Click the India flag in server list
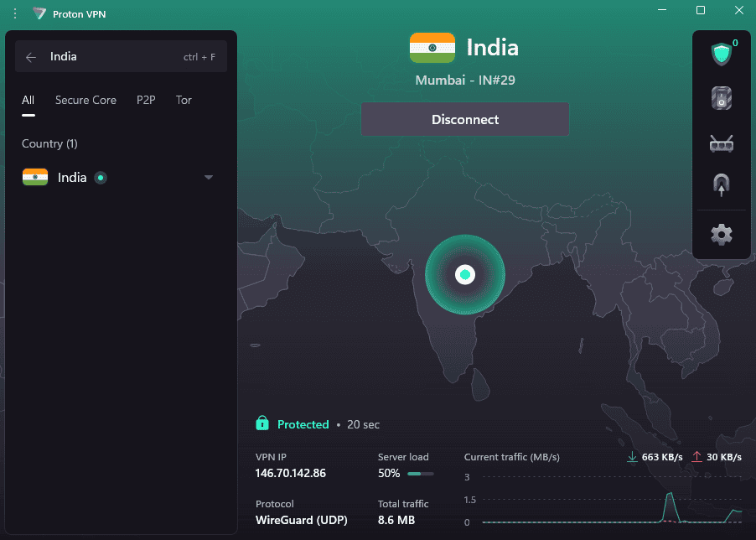 (x=35, y=178)
